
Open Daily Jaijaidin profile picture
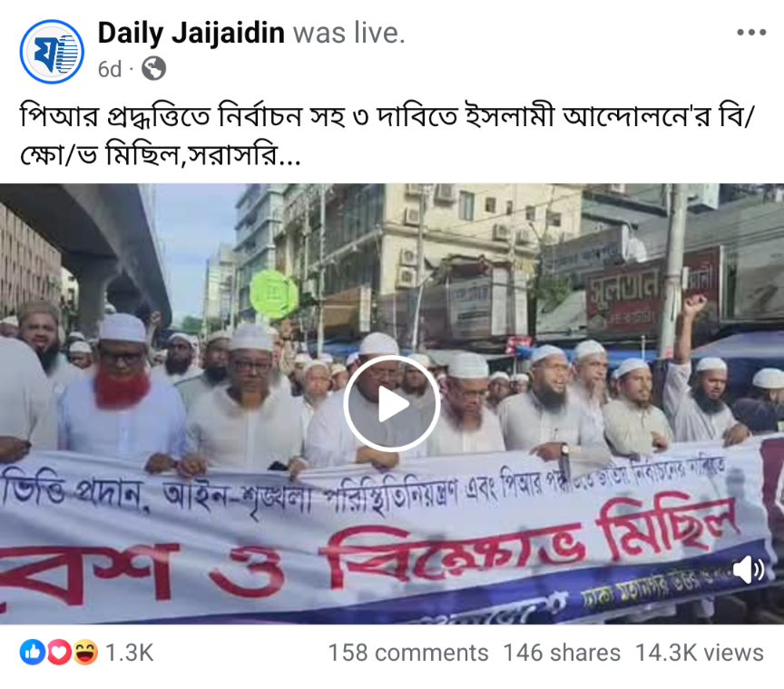click(x=52, y=52)
